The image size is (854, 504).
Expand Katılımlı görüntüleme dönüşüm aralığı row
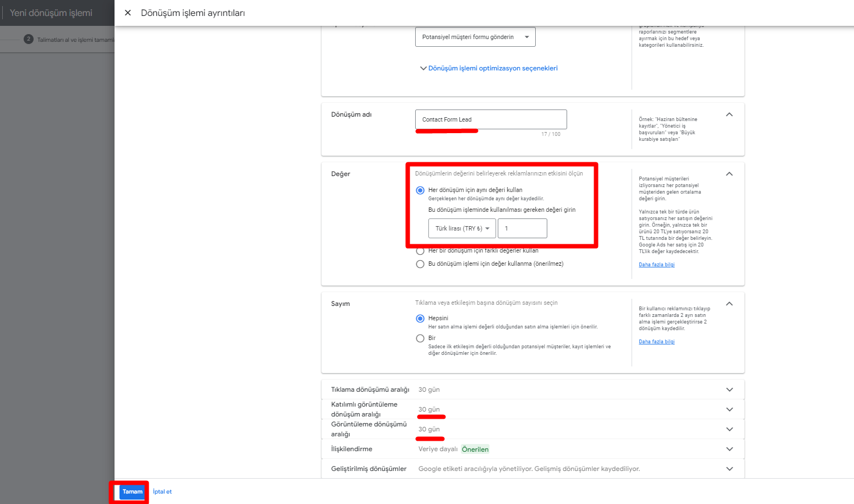point(729,409)
